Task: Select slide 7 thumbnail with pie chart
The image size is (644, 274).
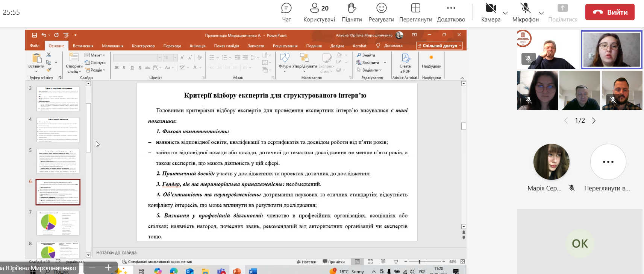Action: 58,223
